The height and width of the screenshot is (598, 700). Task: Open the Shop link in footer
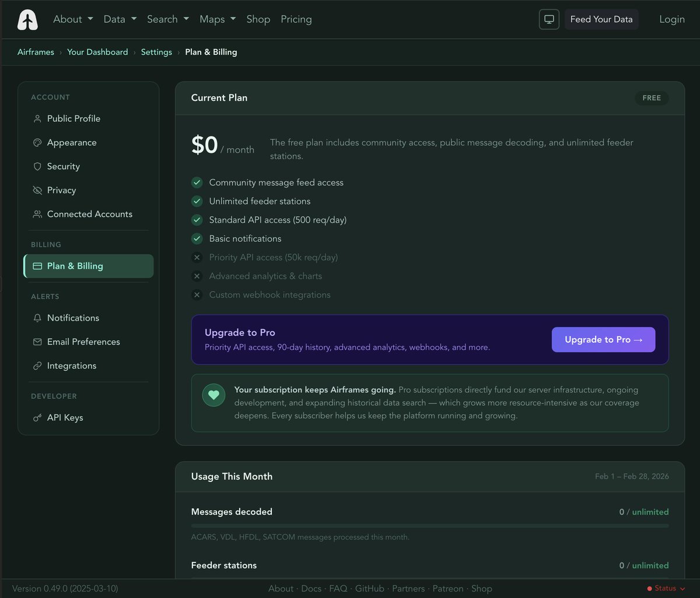[482, 589]
